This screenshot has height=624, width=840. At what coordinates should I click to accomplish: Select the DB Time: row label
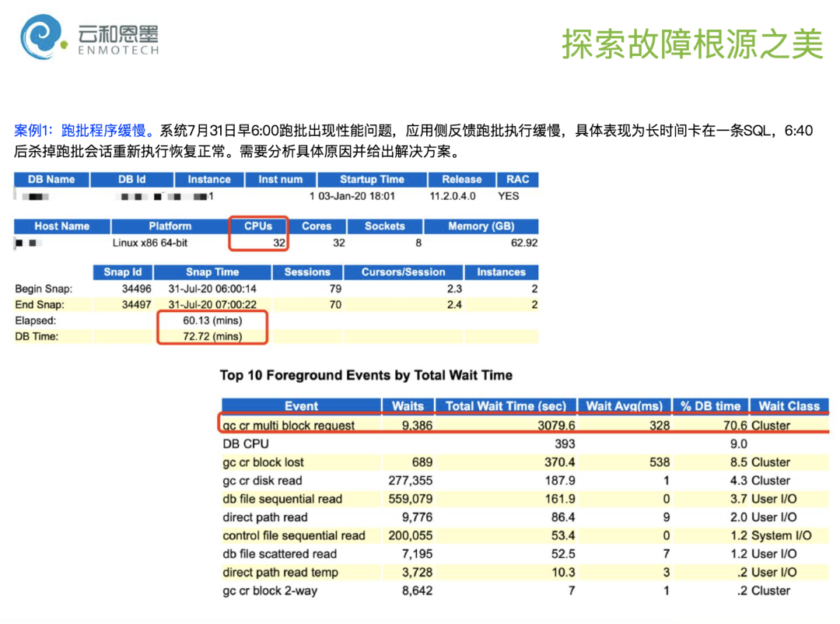click(x=37, y=337)
